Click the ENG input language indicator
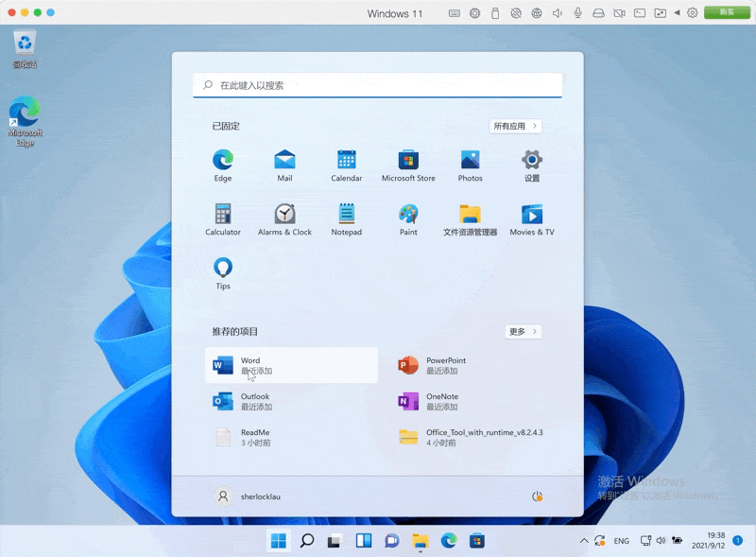Image resolution: width=756 pixels, height=557 pixels. point(621,541)
